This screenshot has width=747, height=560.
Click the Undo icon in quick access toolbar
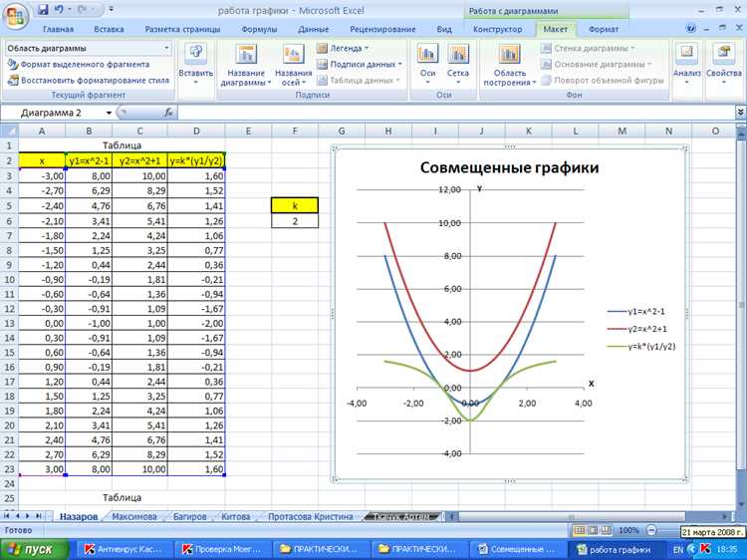click(x=58, y=10)
